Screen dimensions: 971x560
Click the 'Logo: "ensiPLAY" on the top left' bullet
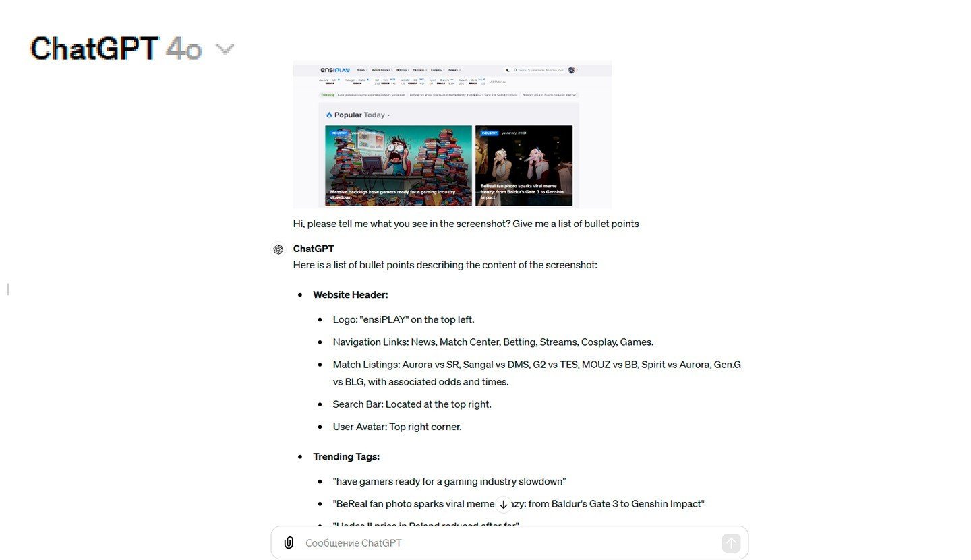coord(403,319)
